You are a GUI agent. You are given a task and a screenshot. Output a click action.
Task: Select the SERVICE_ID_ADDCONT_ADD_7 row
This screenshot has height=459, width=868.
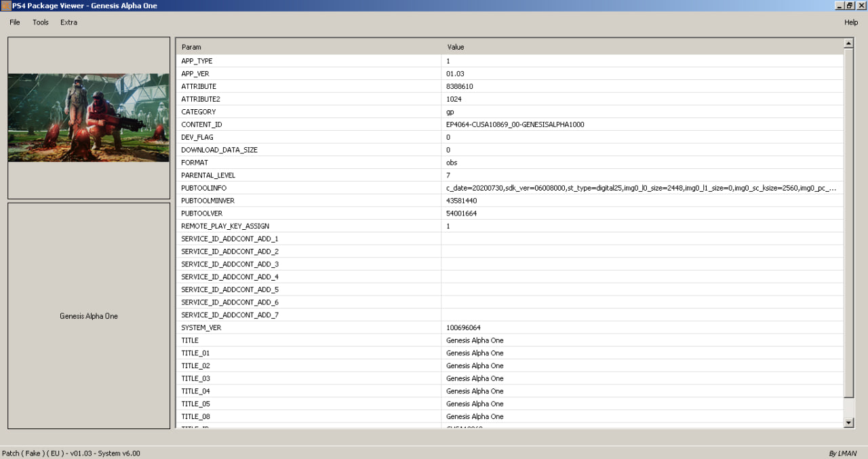click(509, 315)
